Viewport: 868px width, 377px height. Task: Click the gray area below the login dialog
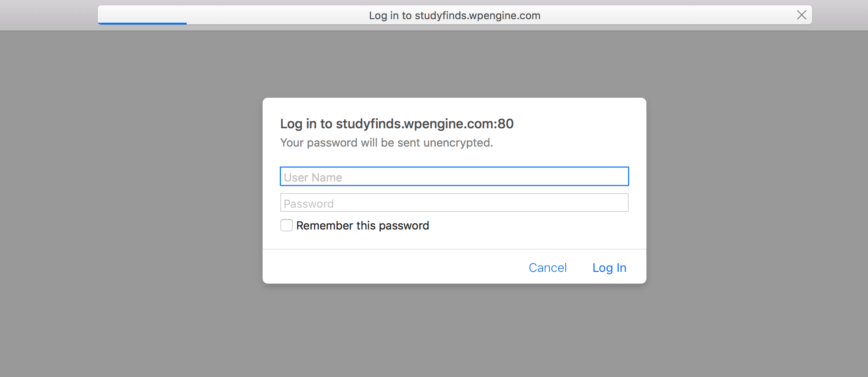click(x=454, y=330)
